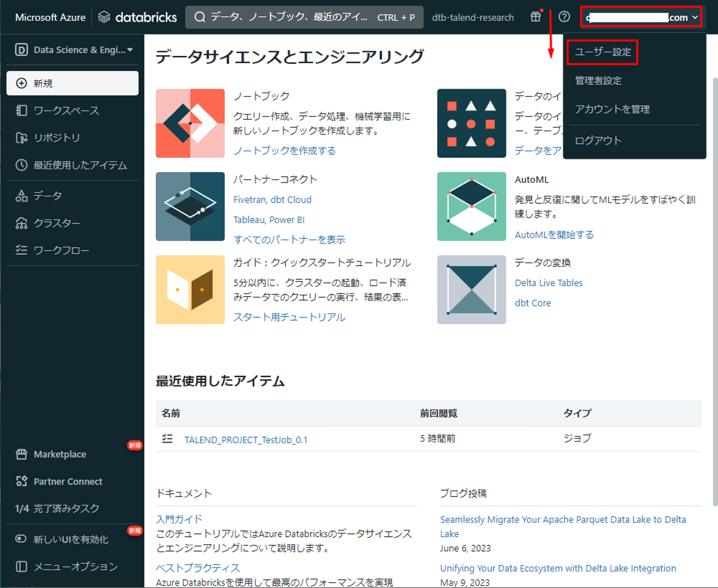Click the ノートブック tile image
The image size is (718, 588).
190,123
